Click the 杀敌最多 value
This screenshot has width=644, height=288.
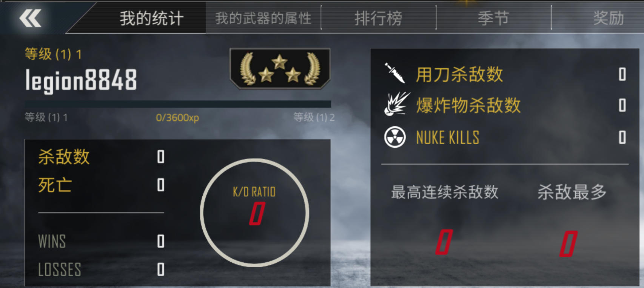coord(569,244)
